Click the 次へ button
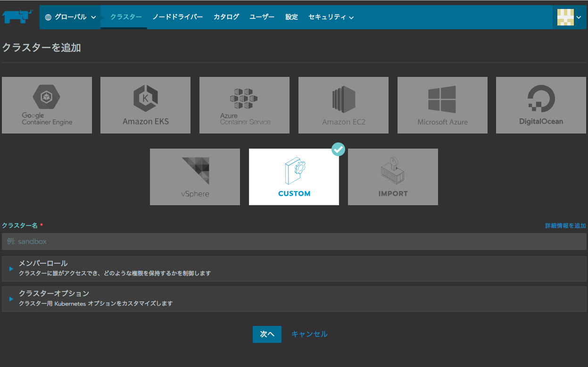The height and width of the screenshot is (367, 588). pos(267,334)
